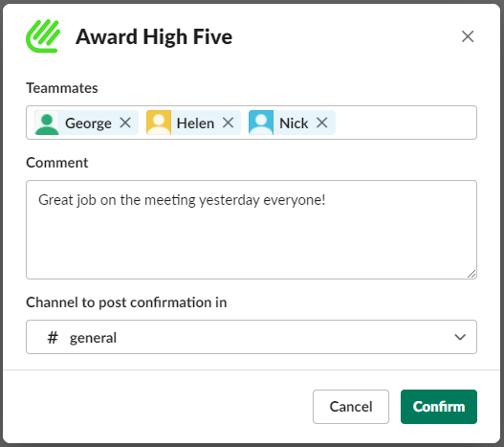Click the comment text about the meeting
The image size is (504, 447).
182,200
